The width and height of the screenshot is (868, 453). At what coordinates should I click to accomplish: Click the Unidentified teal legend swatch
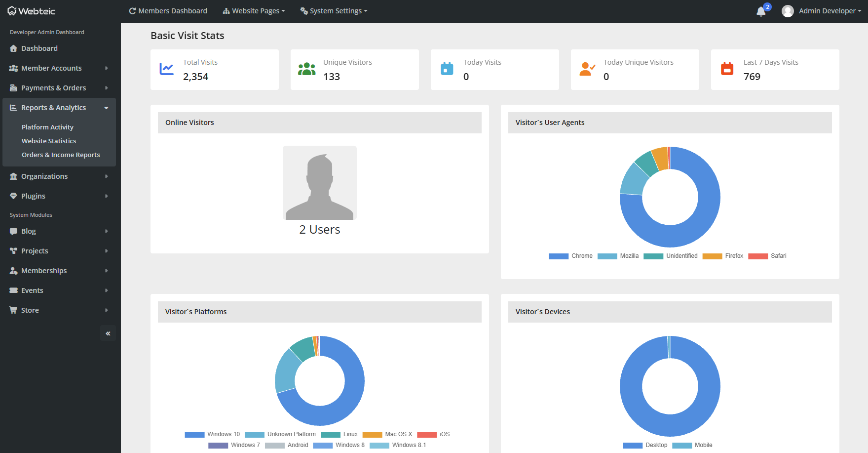[x=653, y=256]
